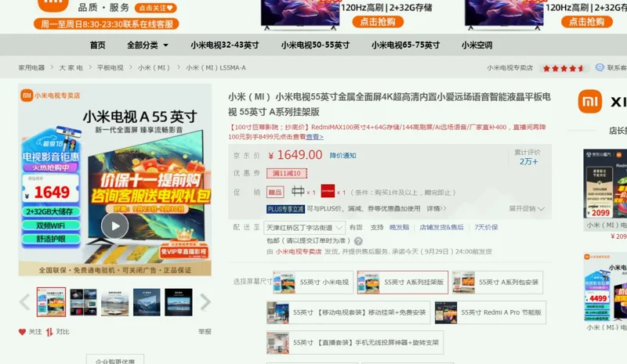The height and width of the screenshot is (364, 627).
Task: Expand 全部分类 dropdown menu
Action: point(147,45)
